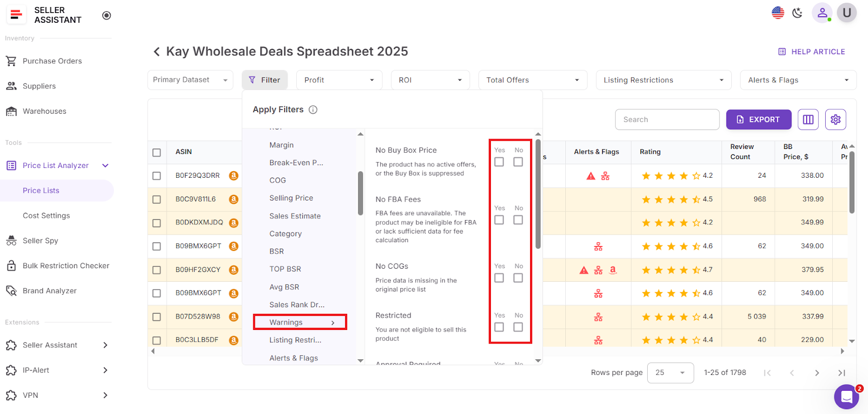Open the HELP ARTICLE link
868x414 pixels.
pos(812,51)
